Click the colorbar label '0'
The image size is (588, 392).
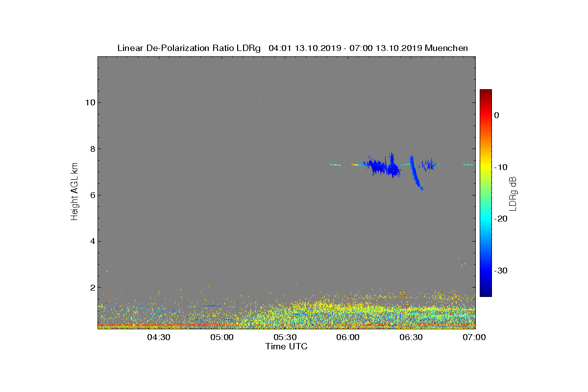point(496,115)
